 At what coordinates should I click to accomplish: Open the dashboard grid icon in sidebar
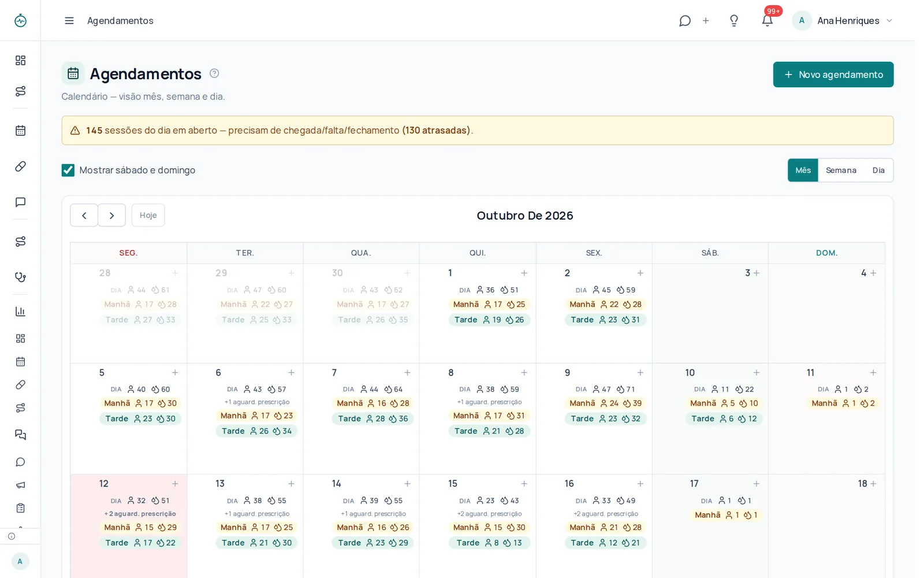pyautogui.click(x=20, y=61)
